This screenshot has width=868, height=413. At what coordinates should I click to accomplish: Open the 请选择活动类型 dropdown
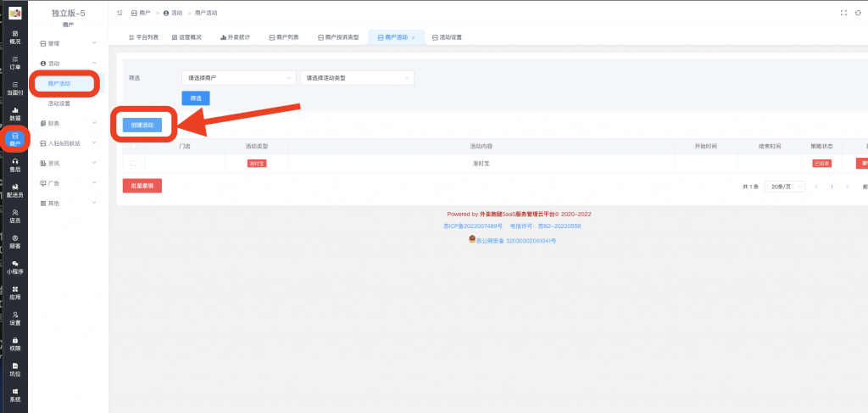357,78
